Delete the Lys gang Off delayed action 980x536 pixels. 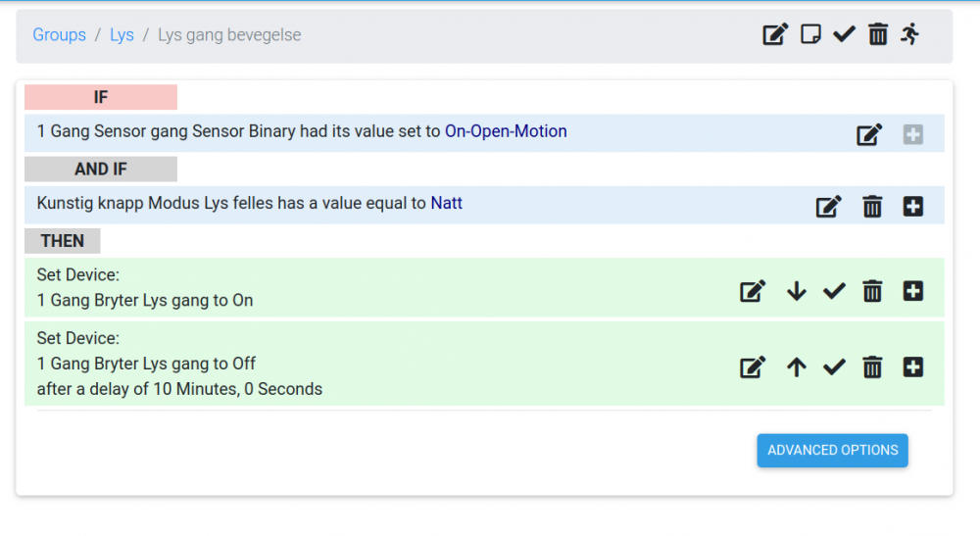tap(872, 367)
